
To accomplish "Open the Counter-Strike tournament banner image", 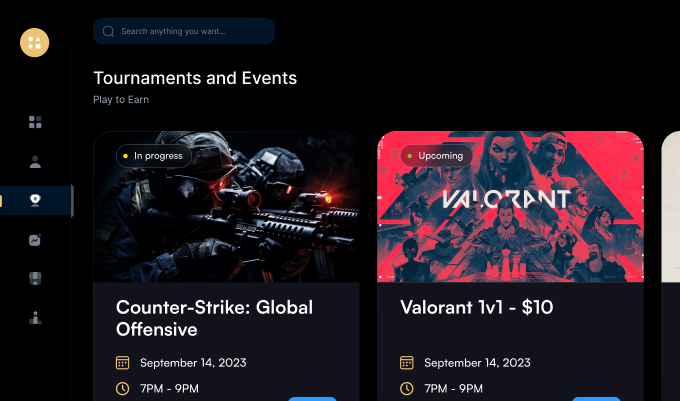I will click(226, 207).
